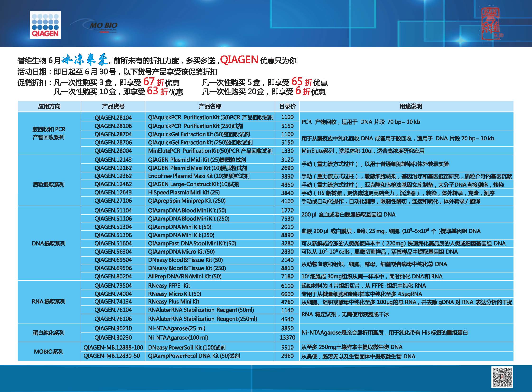Click EndoFree Plasmid Maxi Kit (10) product name
Viewport: 532px width, 392px height.
(x=199, y=176)
